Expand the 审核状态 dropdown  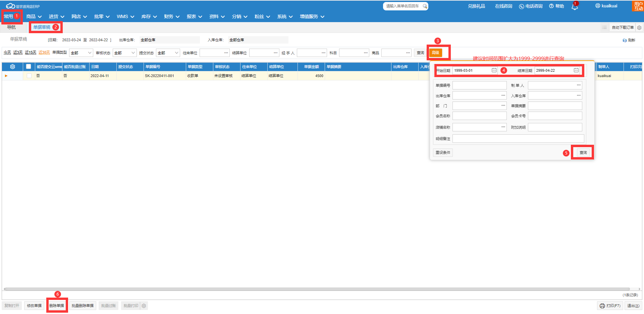pos(125,53)
